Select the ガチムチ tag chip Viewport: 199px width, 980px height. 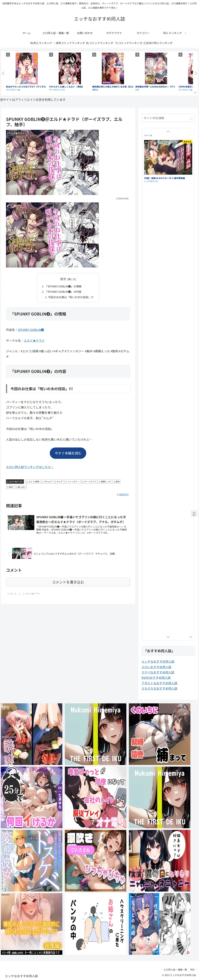click(47, 482)
